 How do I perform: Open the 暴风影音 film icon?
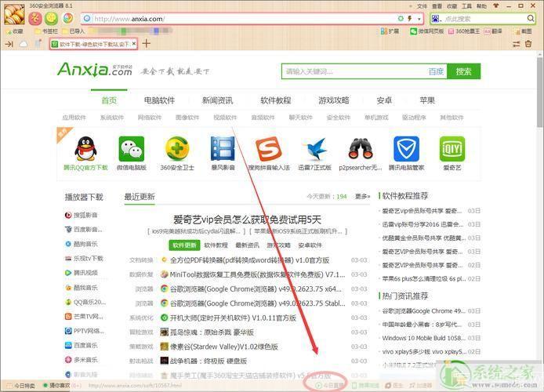[223, 148]
